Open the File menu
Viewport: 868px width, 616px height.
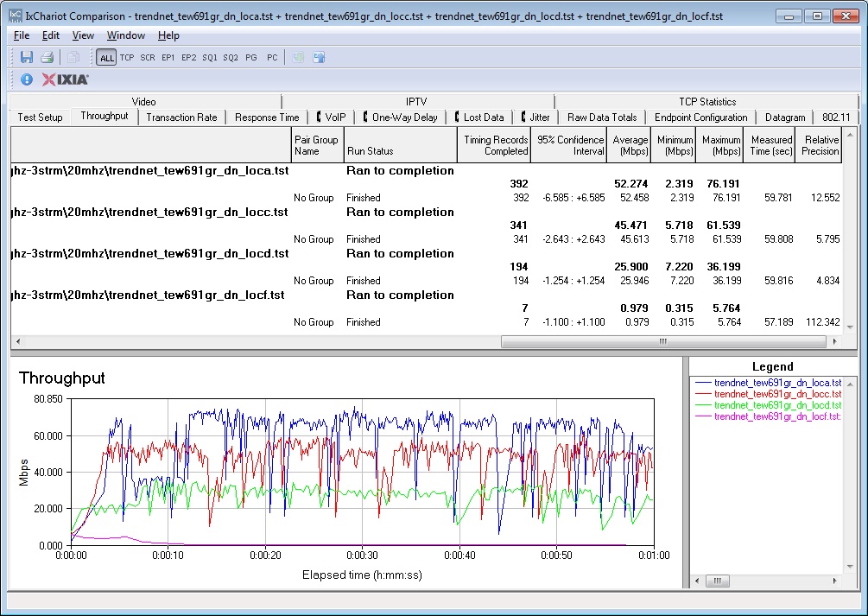[22, 35]
